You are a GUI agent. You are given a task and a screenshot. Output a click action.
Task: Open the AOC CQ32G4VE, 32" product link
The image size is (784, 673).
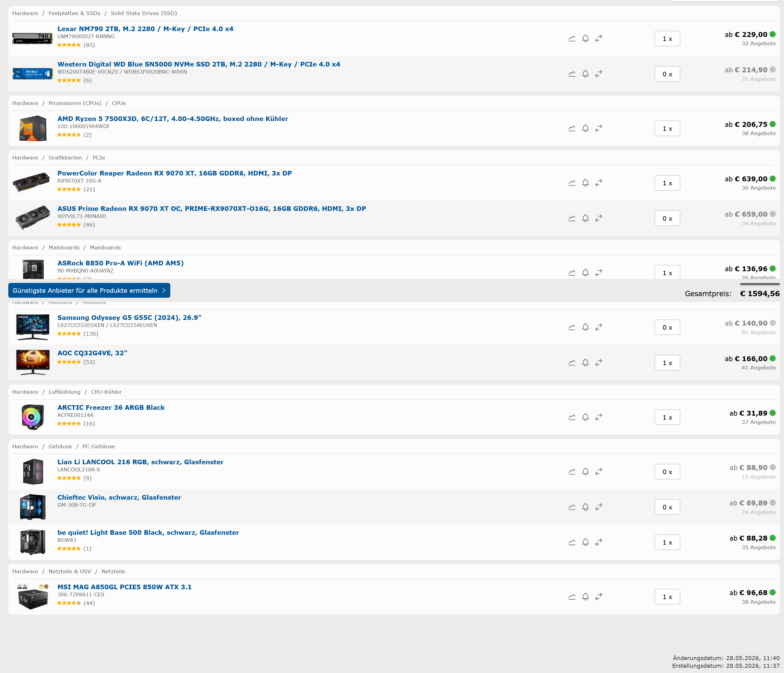tap(92, 353)
